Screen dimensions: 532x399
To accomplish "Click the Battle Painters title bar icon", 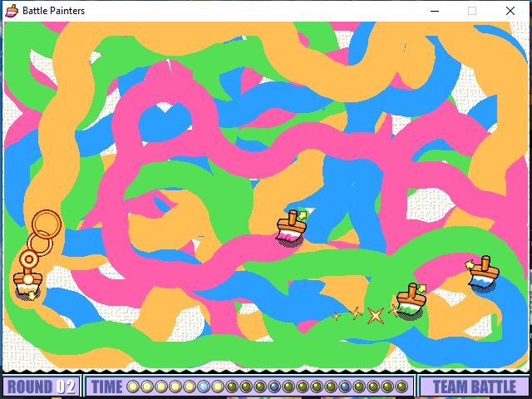I will [12, 11].
